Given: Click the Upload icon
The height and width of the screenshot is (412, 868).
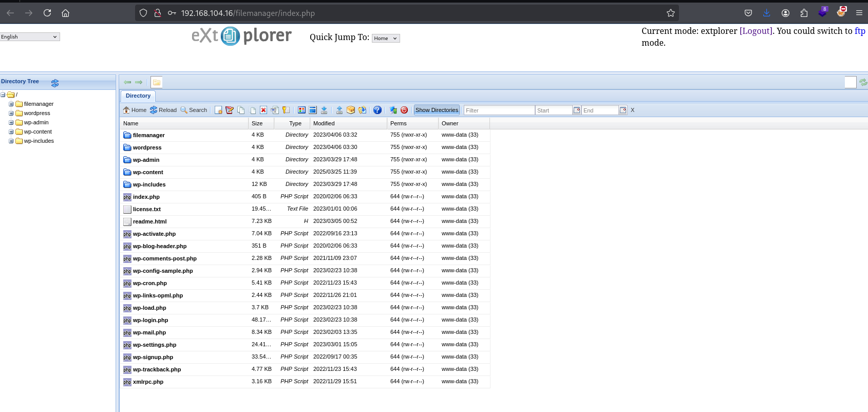Looking at the screenshot, I should [339, 110].
